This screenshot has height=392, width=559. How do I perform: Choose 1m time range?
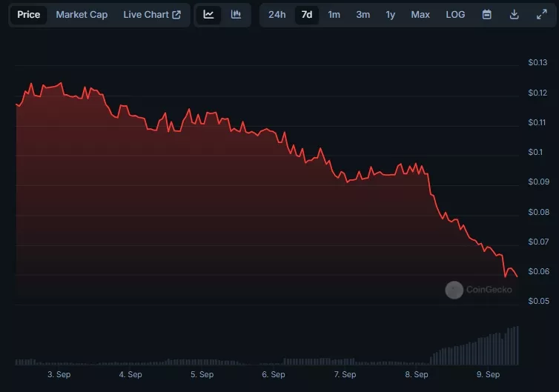pyautogui.click(x=334, y=15)
